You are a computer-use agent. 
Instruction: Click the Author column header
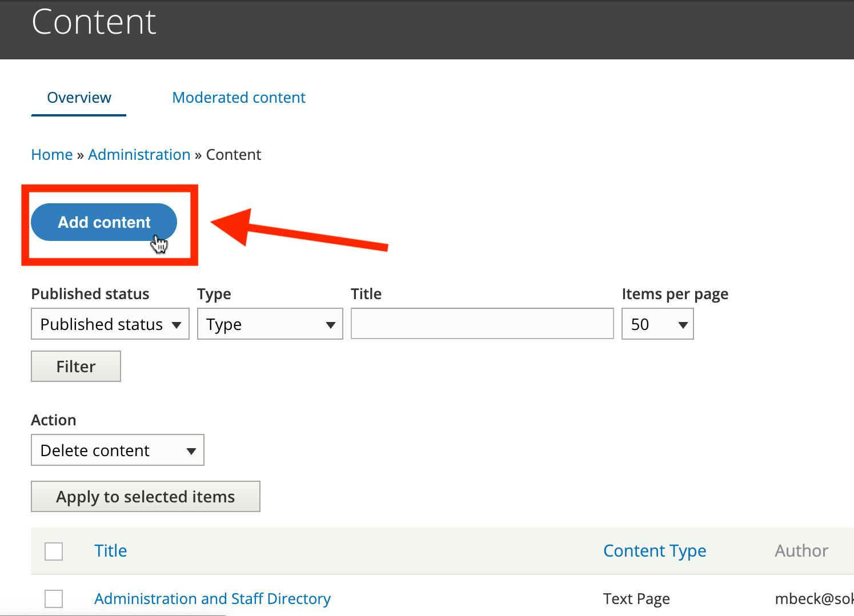point(801,551)
